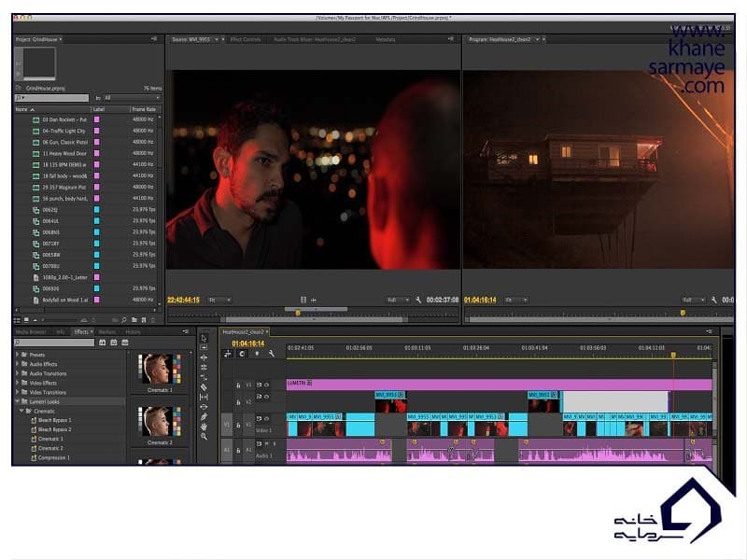Switch to the History tab
747x560 pixels.
(133, 332)
